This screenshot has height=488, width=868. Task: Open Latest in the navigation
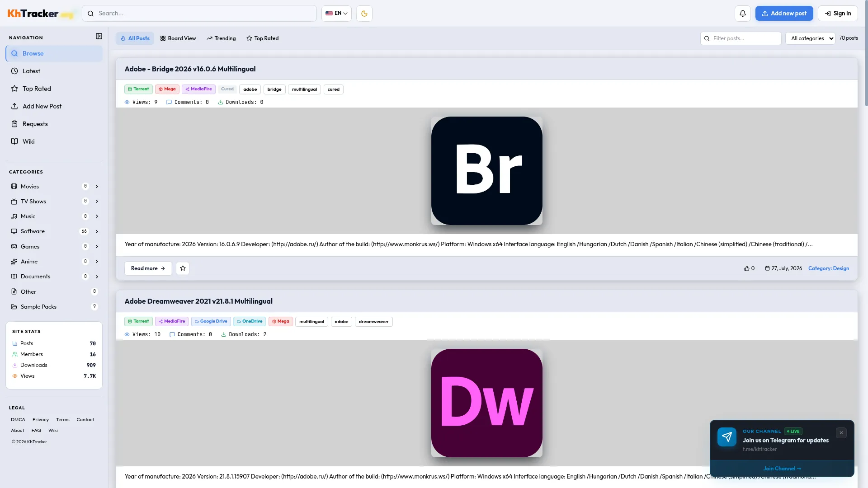[54, 71]
